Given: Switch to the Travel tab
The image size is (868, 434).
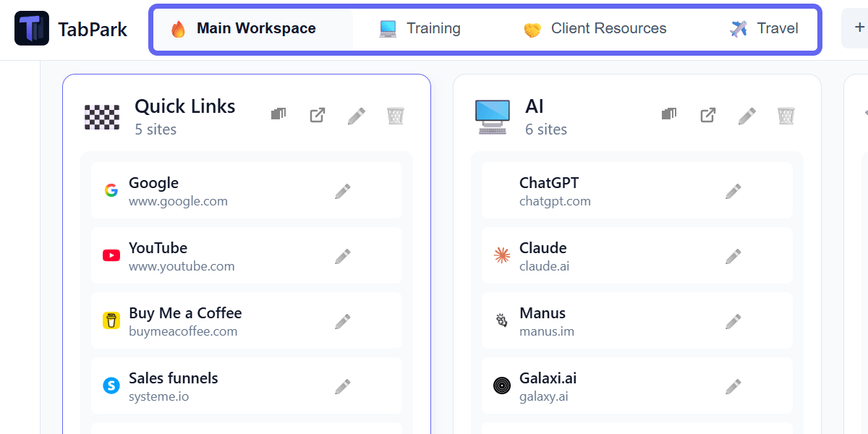Looking at the screenshot, I should [765, 29].
